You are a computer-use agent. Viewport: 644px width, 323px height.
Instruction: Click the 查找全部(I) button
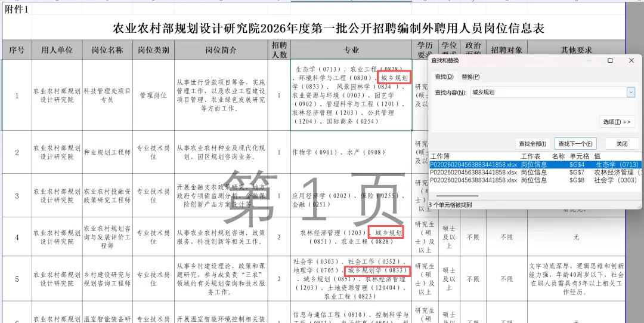[x=532, y=144]
